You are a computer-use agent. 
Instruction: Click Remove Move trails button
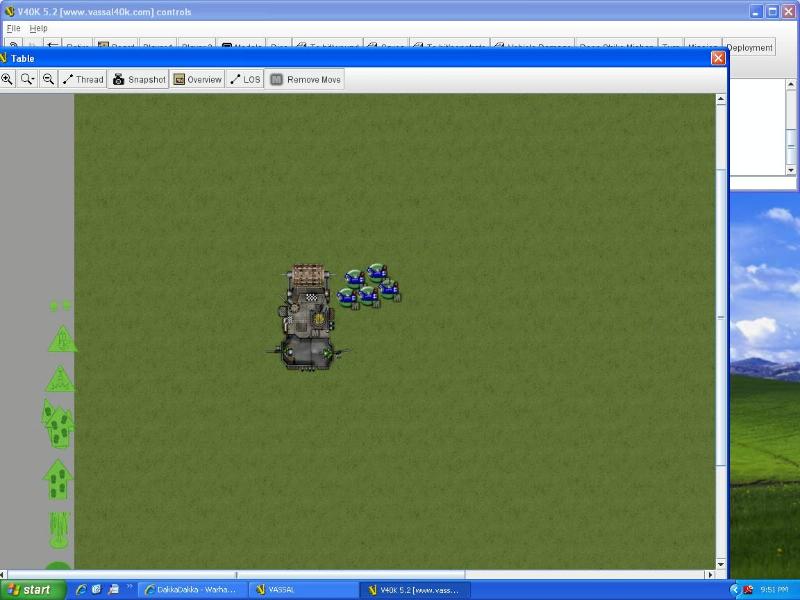305,79
